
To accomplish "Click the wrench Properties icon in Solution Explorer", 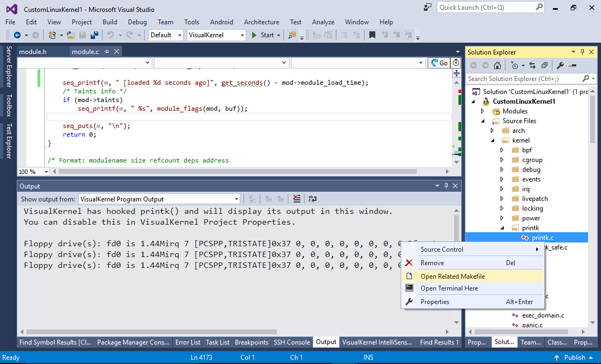I will (x=560, y=65).
